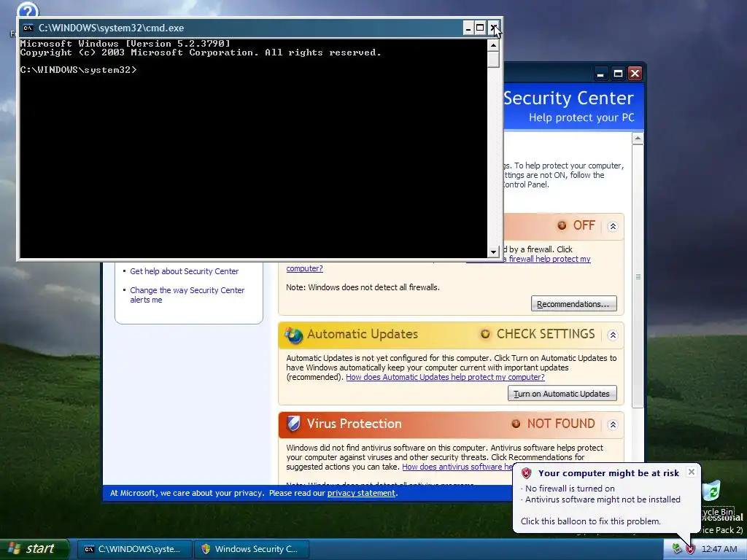Click the taskbar clock showing 12:47 AM
Screen dimensions: 747x560
pyautogui.click(x=719, y=549)
